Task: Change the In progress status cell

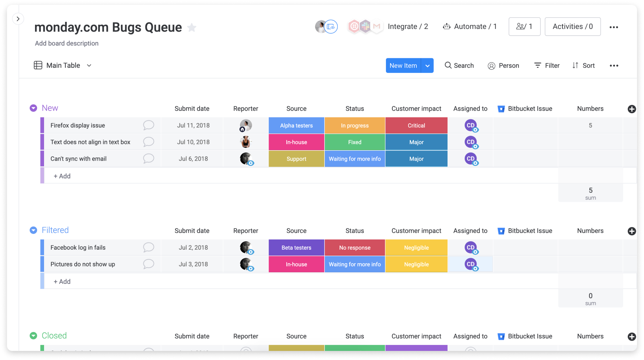Action: tap(355, 125)
